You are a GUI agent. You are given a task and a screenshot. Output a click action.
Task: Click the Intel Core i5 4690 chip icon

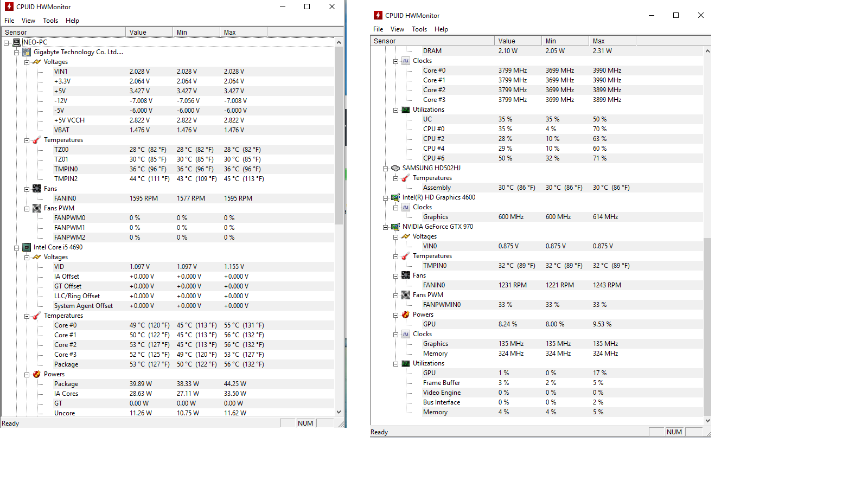click(x=27, y=247)
